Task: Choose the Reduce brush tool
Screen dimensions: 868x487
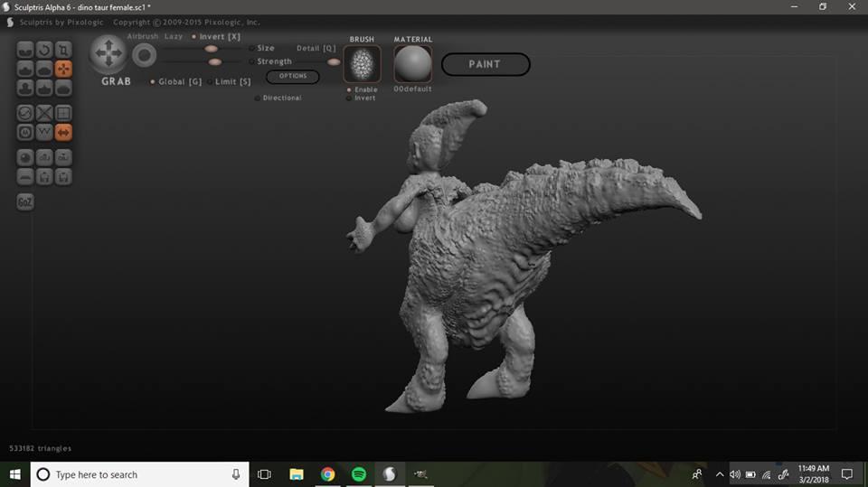Action: pyautogui.click(x=25, y=114)
